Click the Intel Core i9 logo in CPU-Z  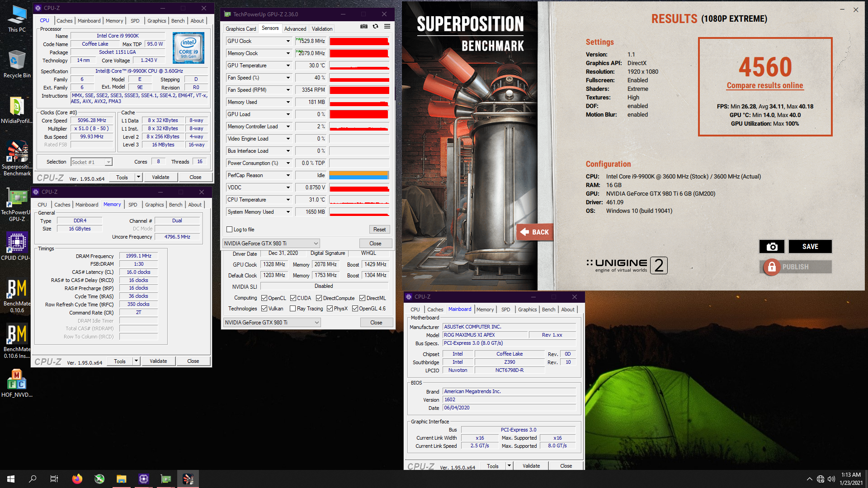point(189,47)
